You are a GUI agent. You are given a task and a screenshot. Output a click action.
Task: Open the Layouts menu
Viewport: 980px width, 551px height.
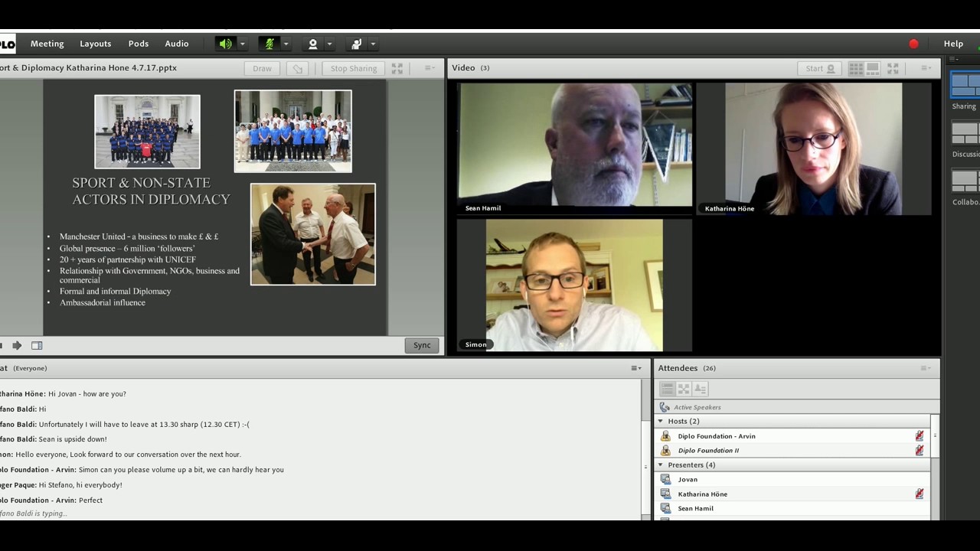[x=96, y=44]
